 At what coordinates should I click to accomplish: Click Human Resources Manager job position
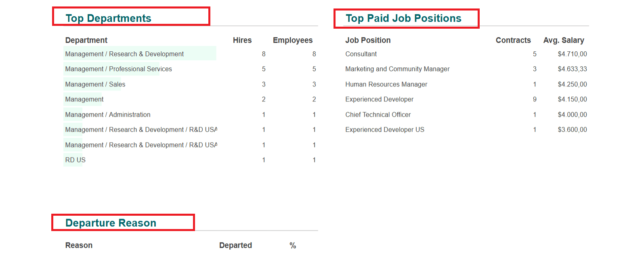[386, 84]
